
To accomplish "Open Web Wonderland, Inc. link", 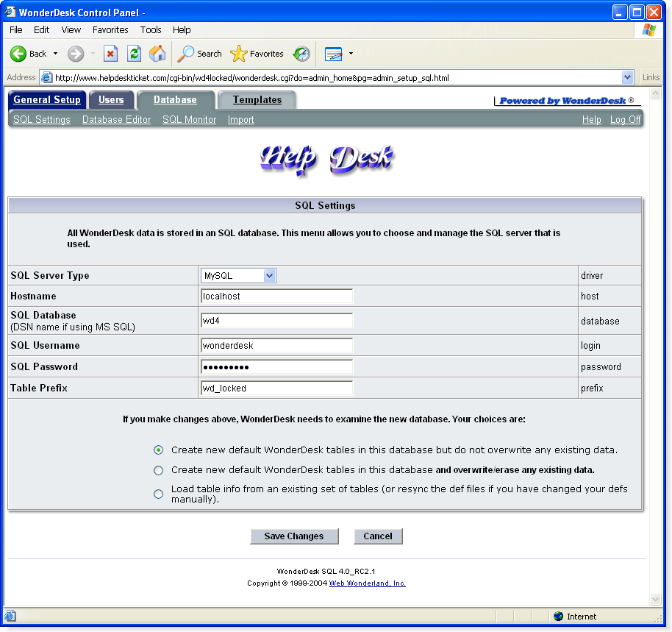I will click(368, 583).
